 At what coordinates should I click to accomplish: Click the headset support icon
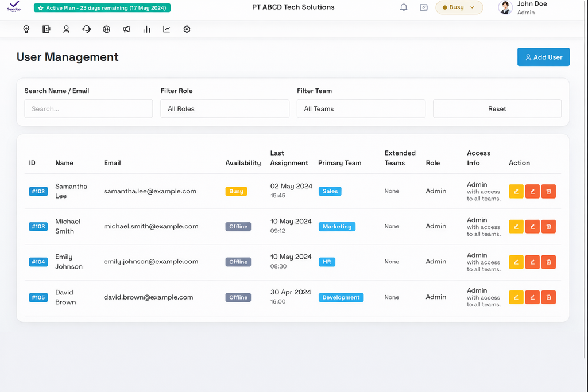(x=86, y=29)
